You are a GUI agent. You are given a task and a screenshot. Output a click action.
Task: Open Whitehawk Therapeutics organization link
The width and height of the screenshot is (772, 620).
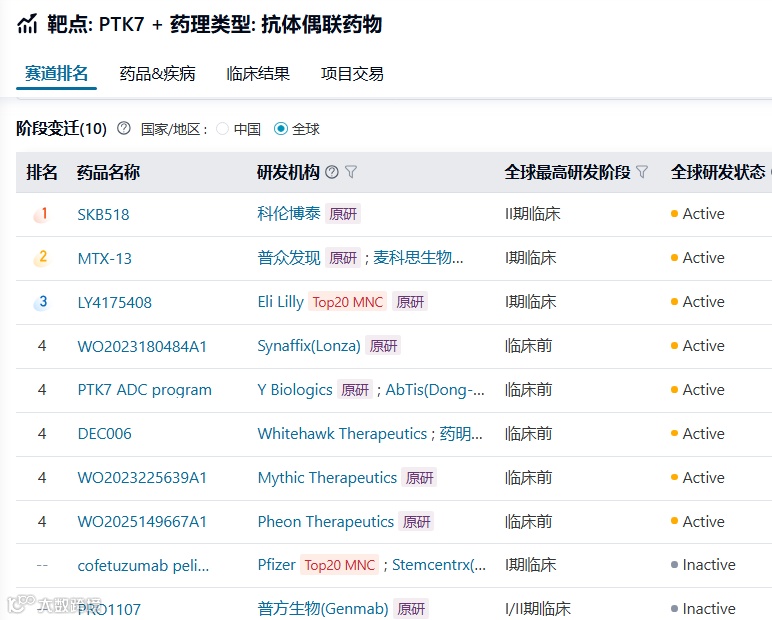click(342, 433)
